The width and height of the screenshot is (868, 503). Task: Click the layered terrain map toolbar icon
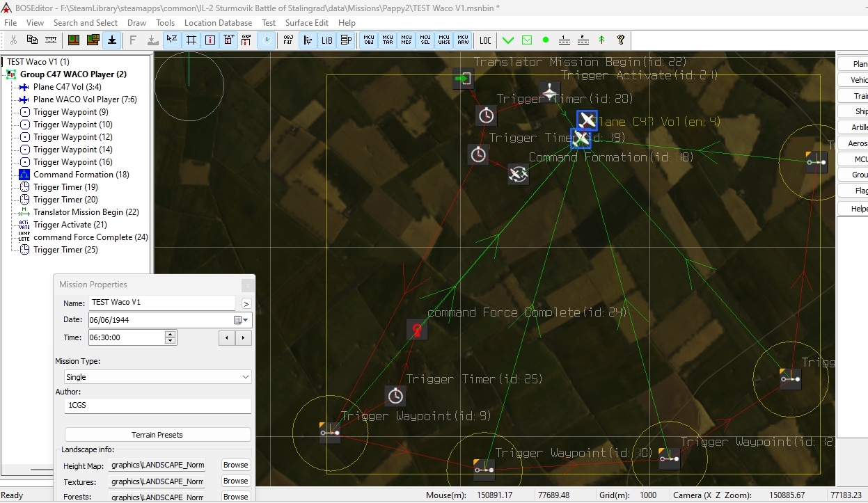coord(93,40)
